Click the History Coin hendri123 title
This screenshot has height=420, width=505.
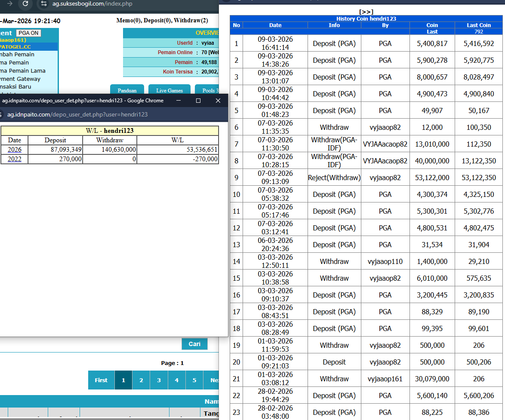(366, 18)
